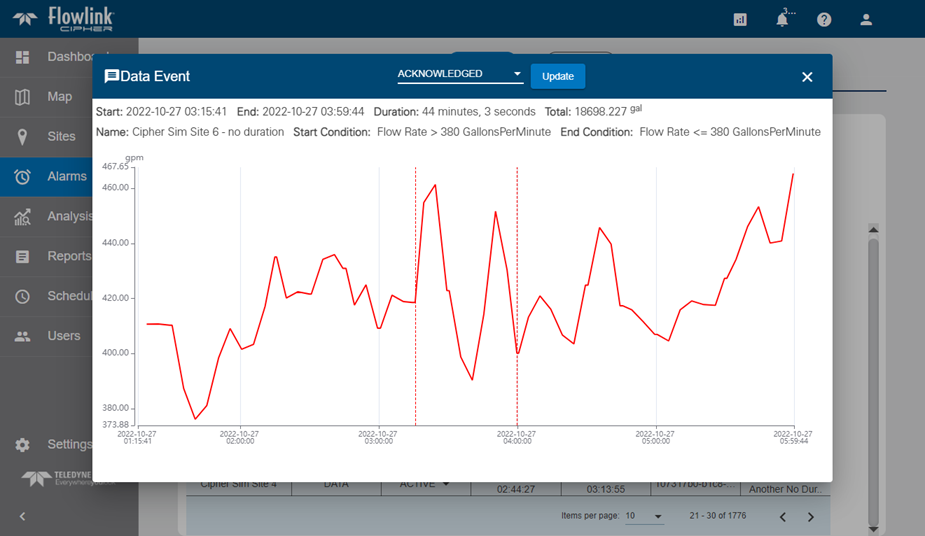The image size is (925, 536).
Task: Go to the Reports section
Action: tap(70, 257)
